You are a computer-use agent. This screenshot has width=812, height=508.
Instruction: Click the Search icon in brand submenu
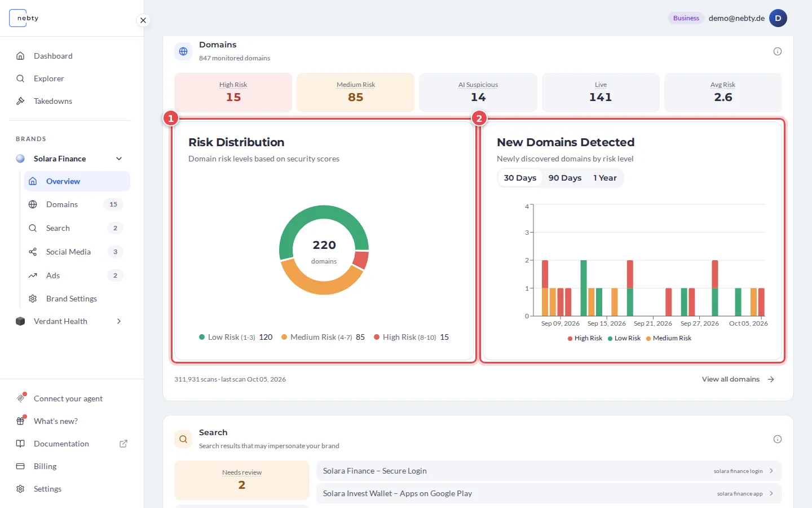pyautogui.click(x=33, y=228)
